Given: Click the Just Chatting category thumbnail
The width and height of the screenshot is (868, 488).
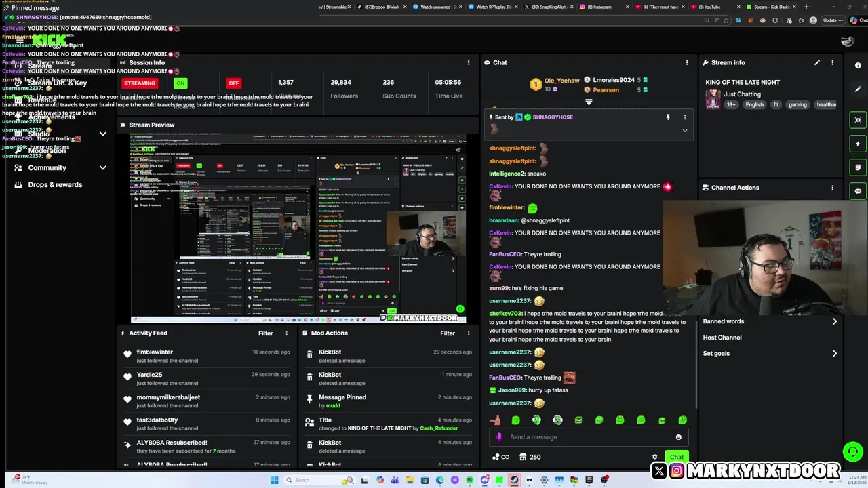Looking at the screenshot, I should [713, 99].
